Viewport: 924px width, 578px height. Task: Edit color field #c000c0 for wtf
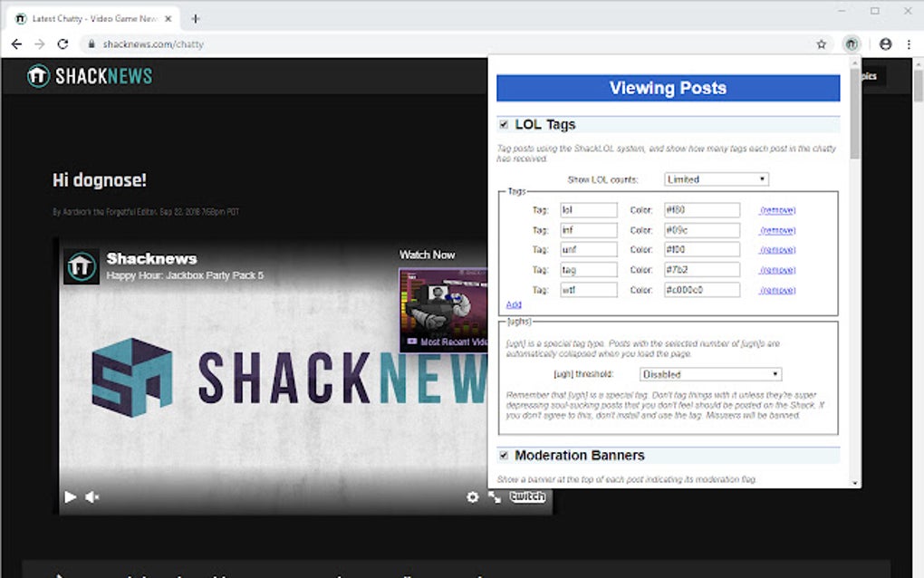pos(702,289)
